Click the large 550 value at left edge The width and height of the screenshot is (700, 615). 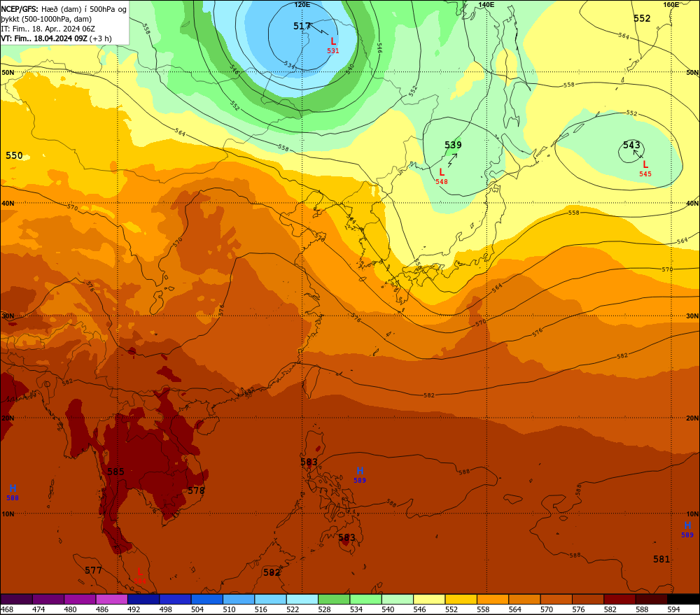(x=14, y=155)
